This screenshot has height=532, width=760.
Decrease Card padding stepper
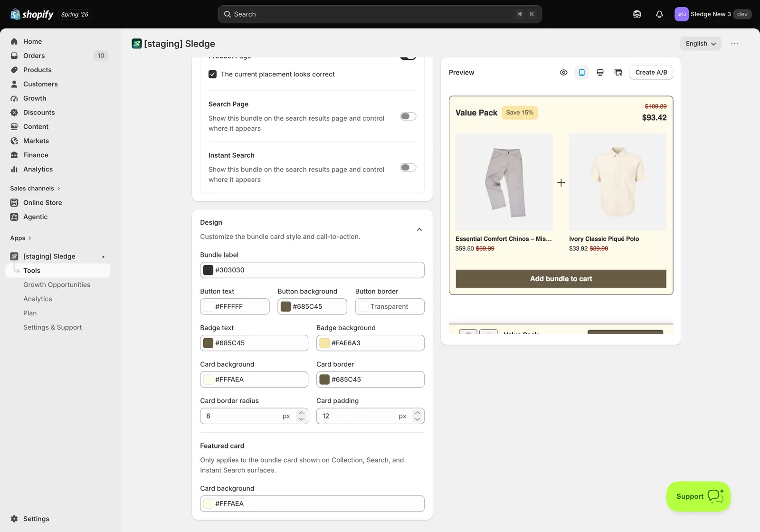[x=418, y=419]
